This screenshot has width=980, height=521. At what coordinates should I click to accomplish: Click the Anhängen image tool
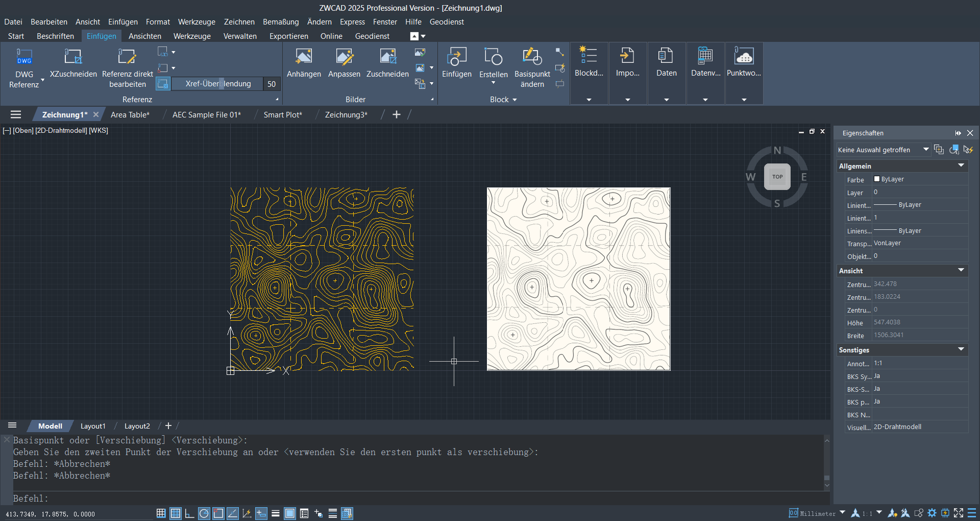tap(304, 57)
